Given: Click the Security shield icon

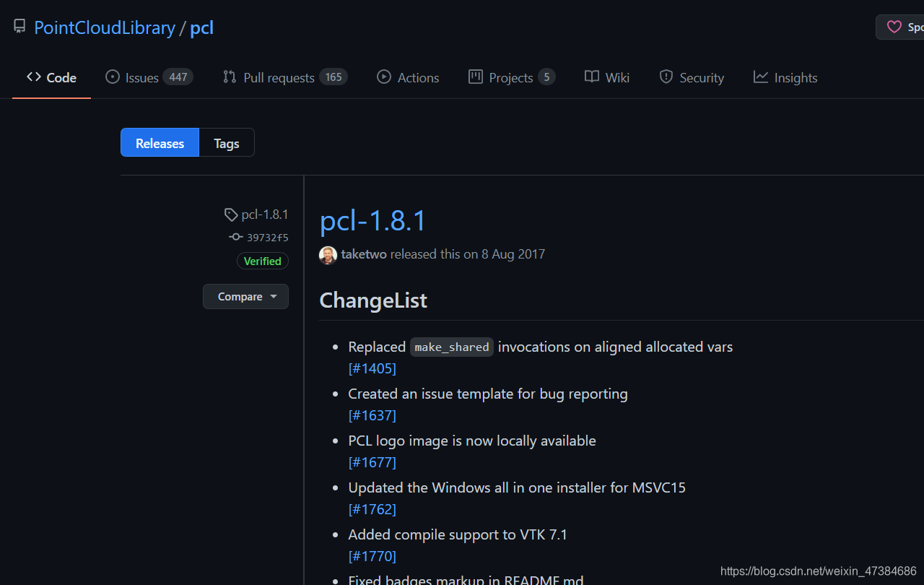Looking at the screenshot, I should [x=666, y=77].
